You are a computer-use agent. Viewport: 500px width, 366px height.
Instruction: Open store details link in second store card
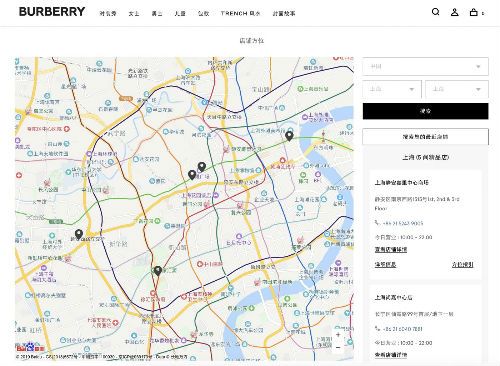pos(391,355)
